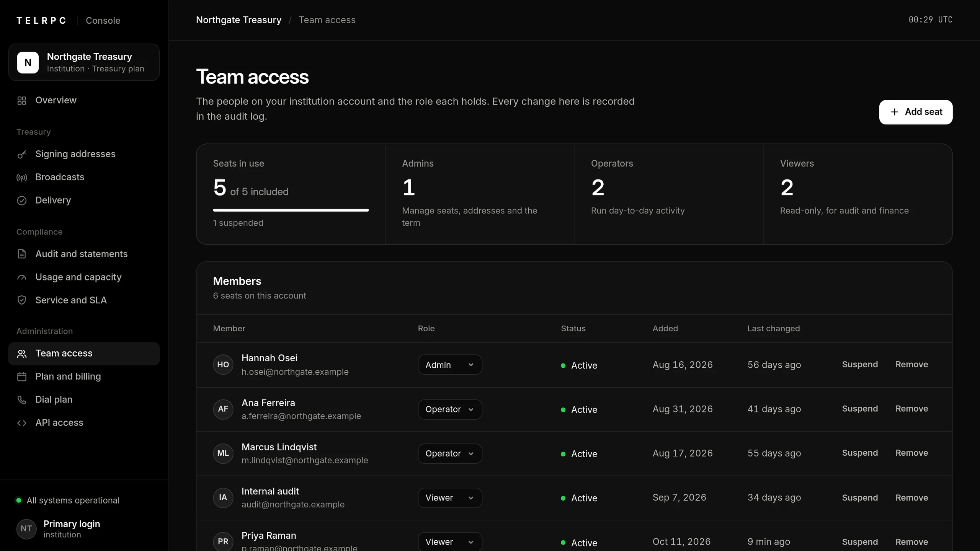The image size is (980, 551).
Task: Click the Northgate Treasury N logo tile
Action: click(28, 62)
